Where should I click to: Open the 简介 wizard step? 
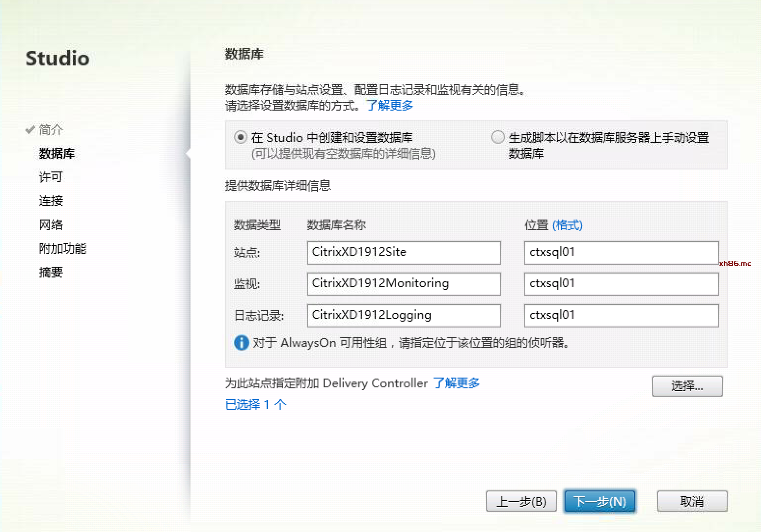tap(51, 130)
